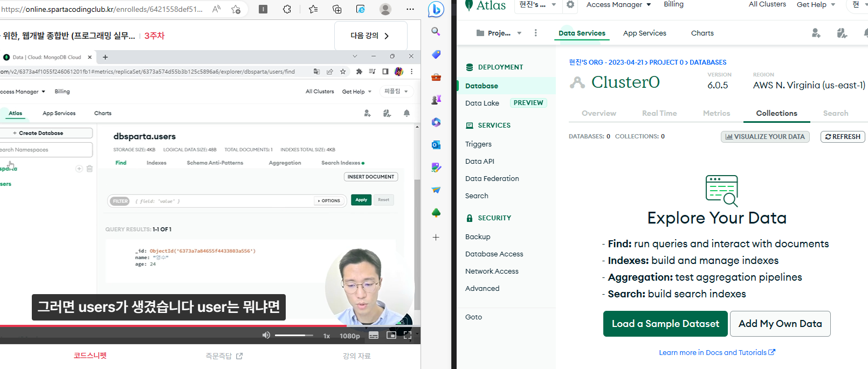This screenshot has width=868, height=369.
Task: Click the Billing link in right window
Action: point(673,4)
